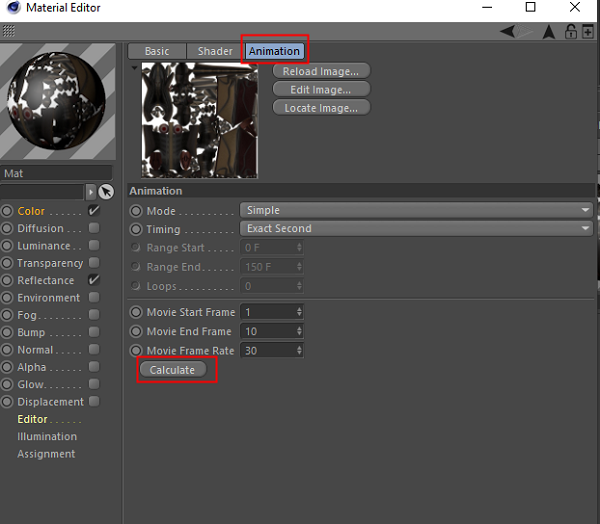The image size is (600, 524).
Task: Toggle the lock element icon
Action: (570, 32)
